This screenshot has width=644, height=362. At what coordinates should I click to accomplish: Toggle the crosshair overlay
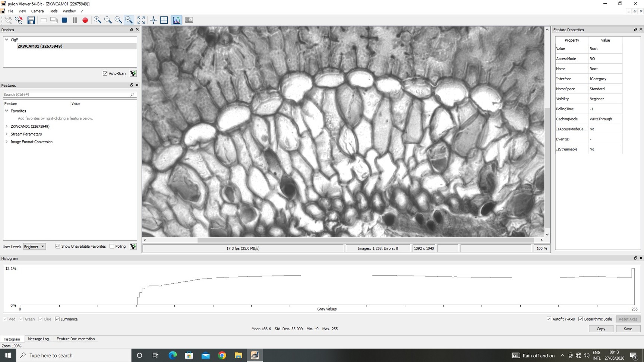[154, 20]
